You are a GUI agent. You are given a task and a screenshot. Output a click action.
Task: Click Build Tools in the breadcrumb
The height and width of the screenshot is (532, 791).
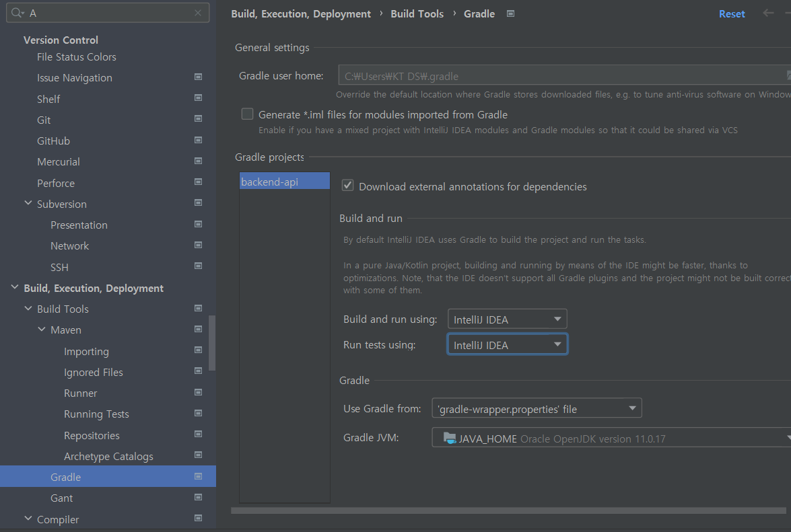pos(417,14)
